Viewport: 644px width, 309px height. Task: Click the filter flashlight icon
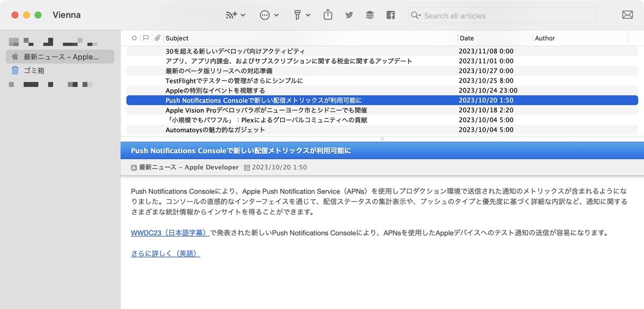(297, 15)
